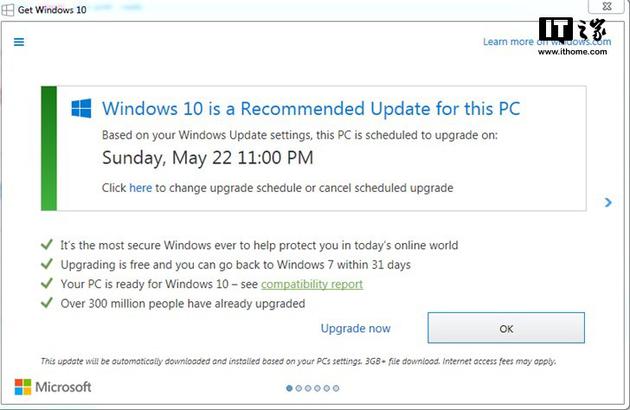Click the Windows logo beside the headline

pyautogui.click(x=81, y=108)
